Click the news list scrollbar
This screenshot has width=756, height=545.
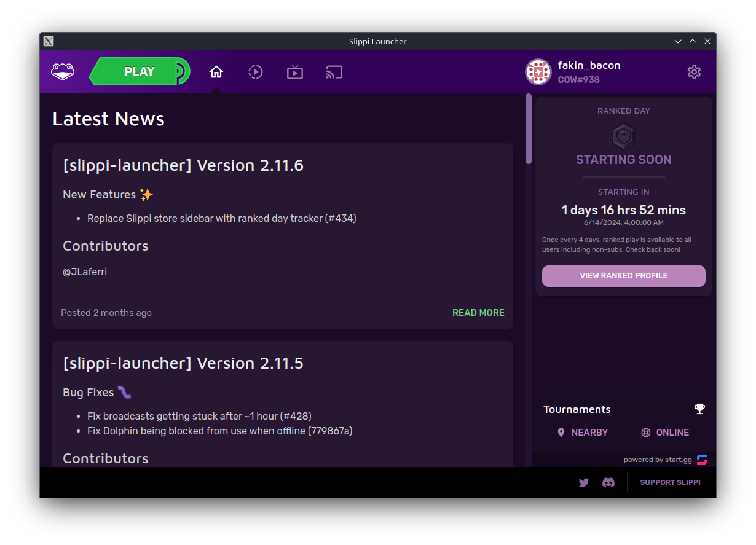tap(529, 129)
